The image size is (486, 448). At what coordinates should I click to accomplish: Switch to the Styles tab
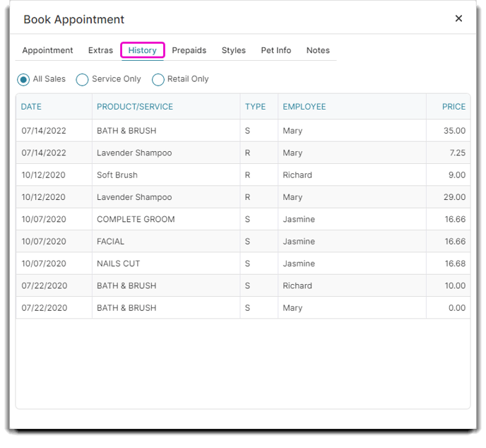coord(233,50)
